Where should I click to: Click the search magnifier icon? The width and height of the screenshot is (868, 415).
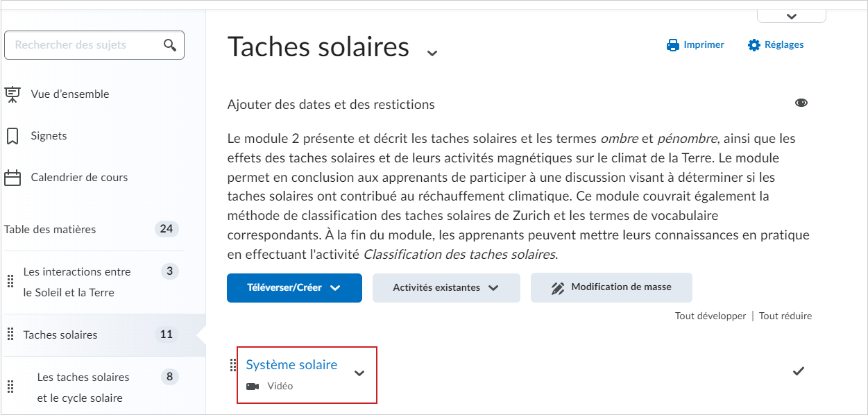(x=170, y=45)
